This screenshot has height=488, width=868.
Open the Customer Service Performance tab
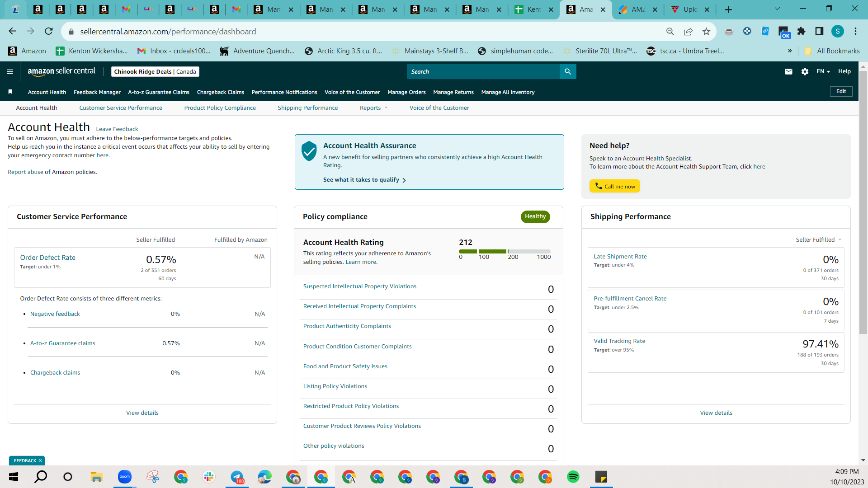point(121,108)
